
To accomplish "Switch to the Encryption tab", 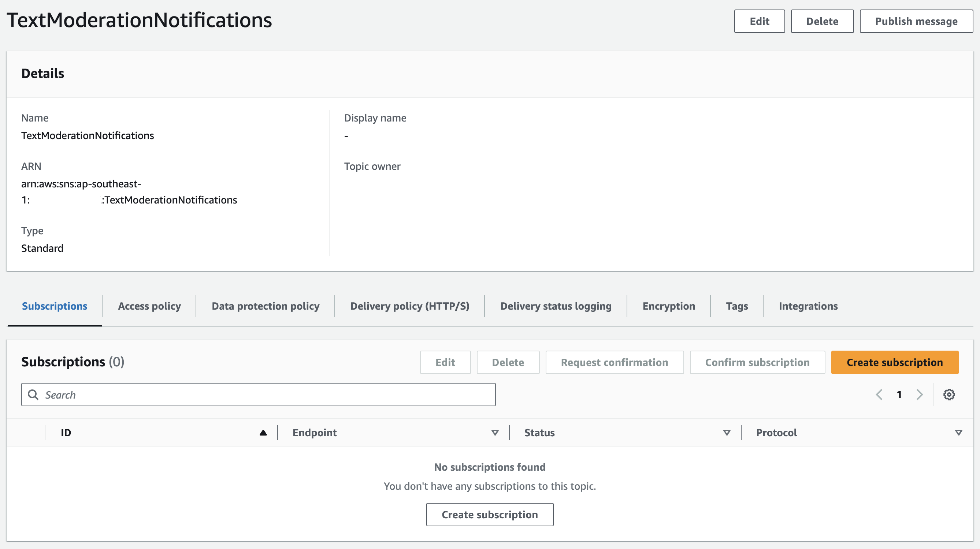I will tap(668, 306).
